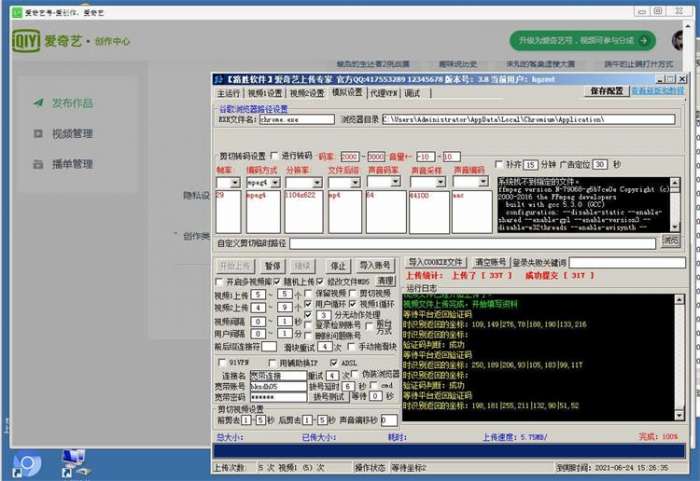Check the 剪切视频 checkbox

tap(352, 293)
